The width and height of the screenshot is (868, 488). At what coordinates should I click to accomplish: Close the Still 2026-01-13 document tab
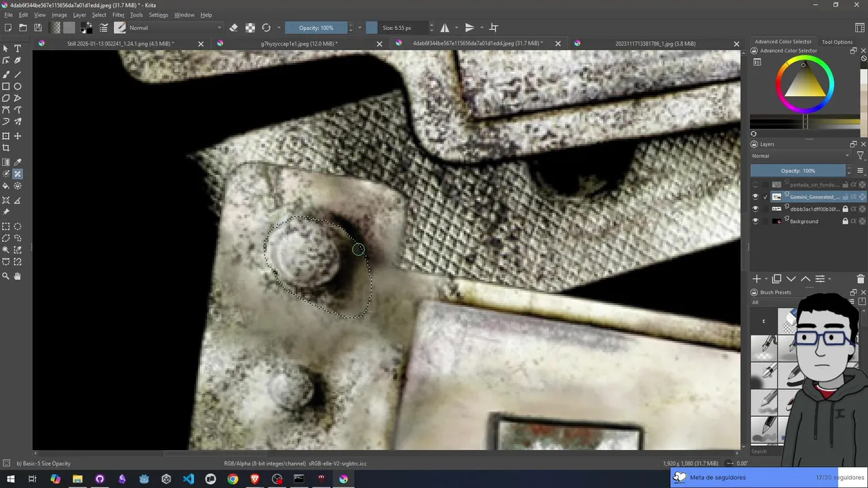tap(201, 44)
